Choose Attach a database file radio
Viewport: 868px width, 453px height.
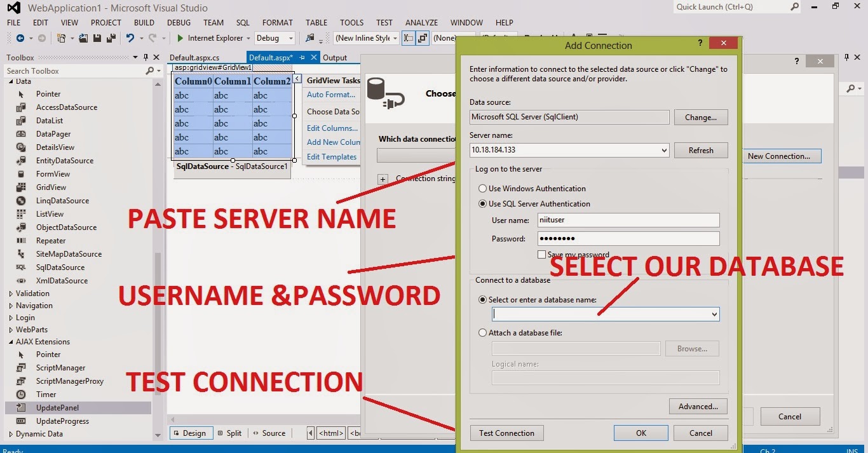(483, 333)
